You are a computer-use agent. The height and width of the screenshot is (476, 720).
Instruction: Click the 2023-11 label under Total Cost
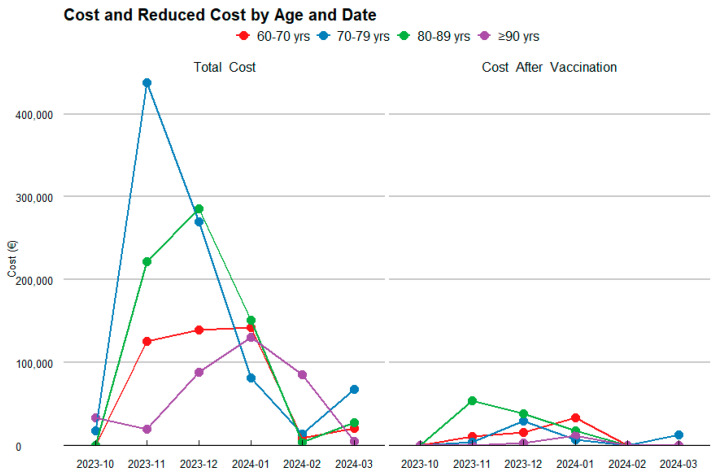click(x=146, y=464)
